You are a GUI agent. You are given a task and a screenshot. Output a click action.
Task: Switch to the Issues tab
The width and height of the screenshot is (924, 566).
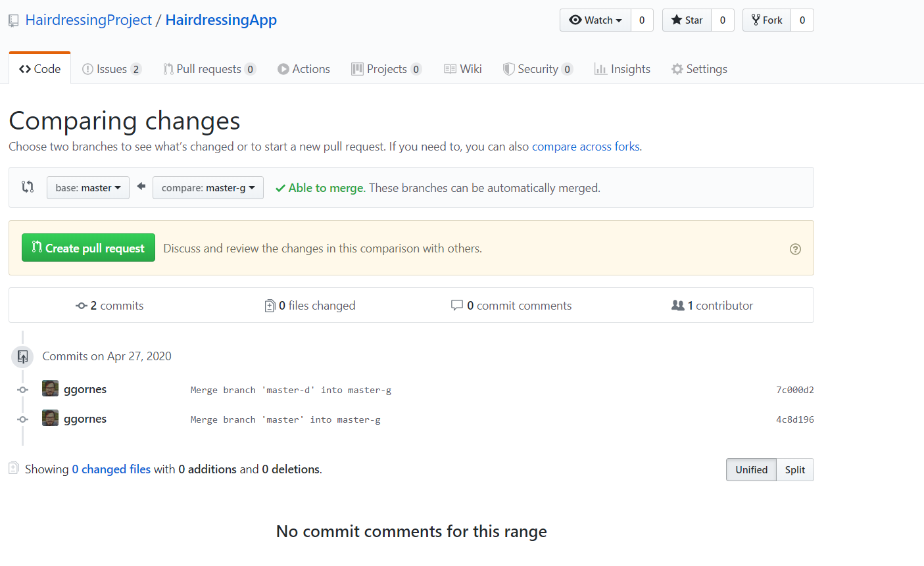112,69
